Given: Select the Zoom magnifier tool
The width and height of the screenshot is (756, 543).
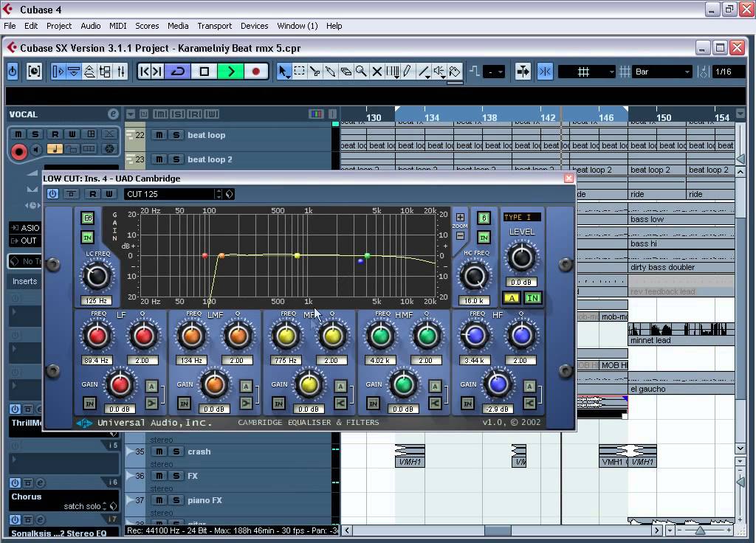Looking at the screenshot, I should coord(361,72).
